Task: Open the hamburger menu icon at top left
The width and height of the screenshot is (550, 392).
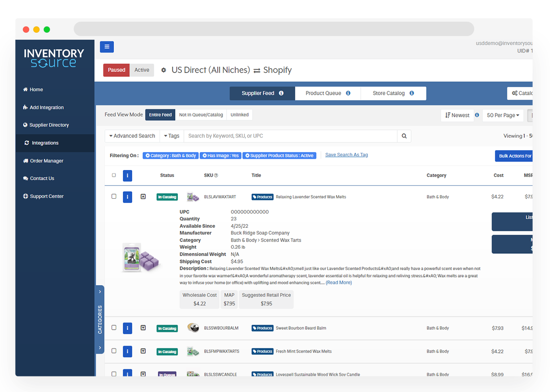Action: tap(107, 47)
